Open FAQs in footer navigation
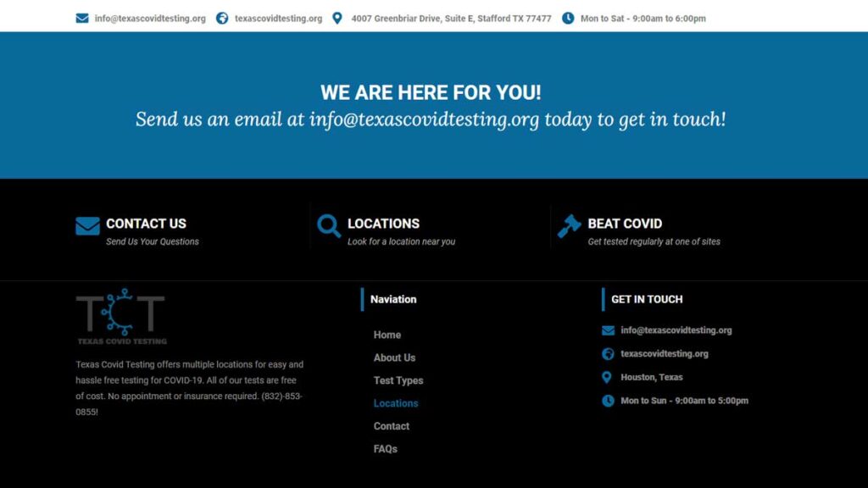Screen dimensions: 868x488 click(x=386, y=449)
